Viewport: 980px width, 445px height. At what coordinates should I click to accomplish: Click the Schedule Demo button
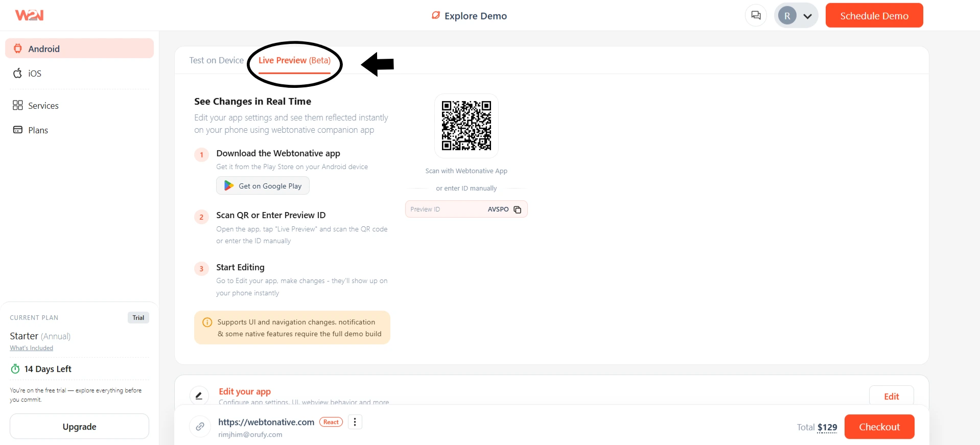874,15
